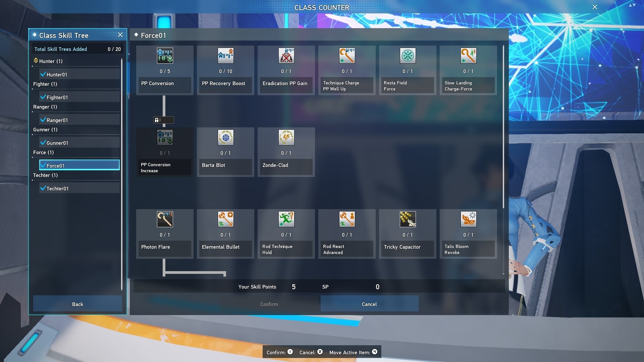644x362 pixels.
Task: Click the Back button
Action: coord(77,304)
